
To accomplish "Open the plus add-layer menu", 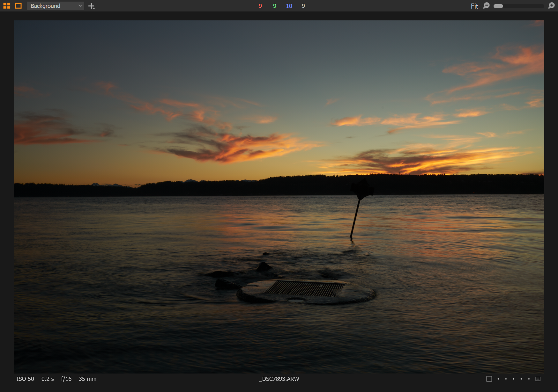I will pos(92,6).
